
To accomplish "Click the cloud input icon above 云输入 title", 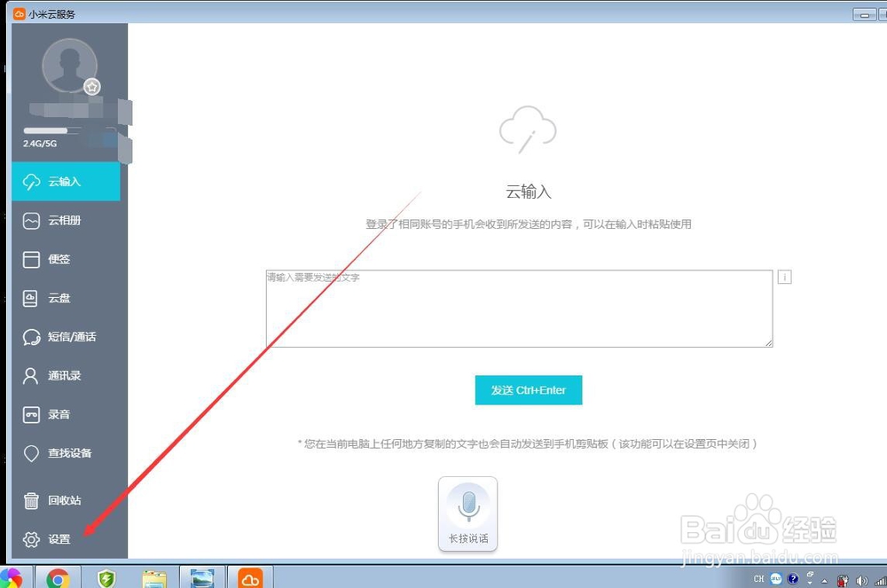I will point(528,129).
